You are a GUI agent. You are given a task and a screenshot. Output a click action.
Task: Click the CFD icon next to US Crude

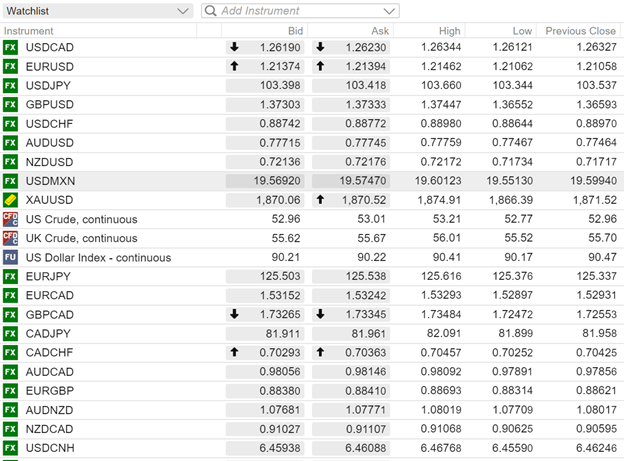coord(10,219)
